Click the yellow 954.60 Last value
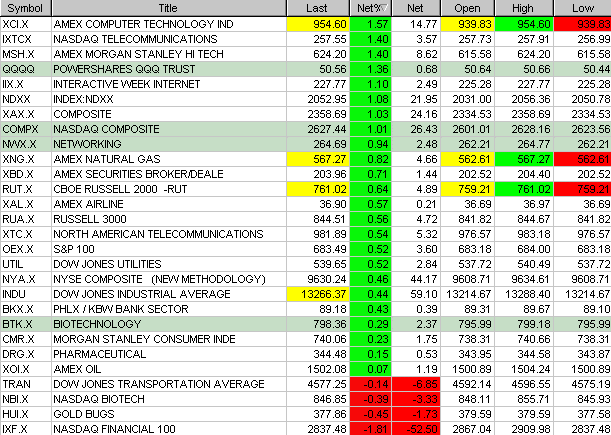Viewport: 611px width, 435px height. click(x=318, y=24)
